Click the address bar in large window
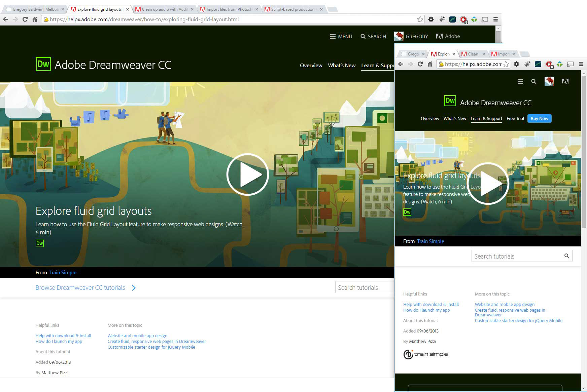 pyautogui.click(x=232, y=19)
